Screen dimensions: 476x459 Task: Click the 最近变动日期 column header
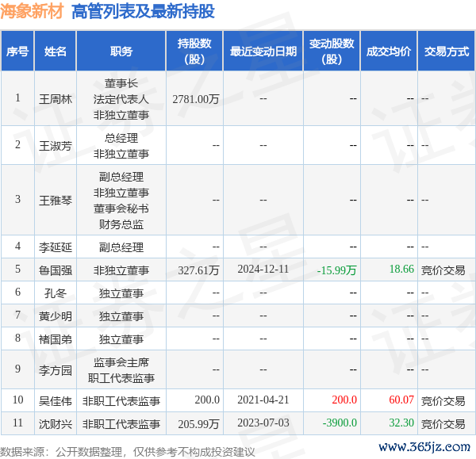pos(263,52)
